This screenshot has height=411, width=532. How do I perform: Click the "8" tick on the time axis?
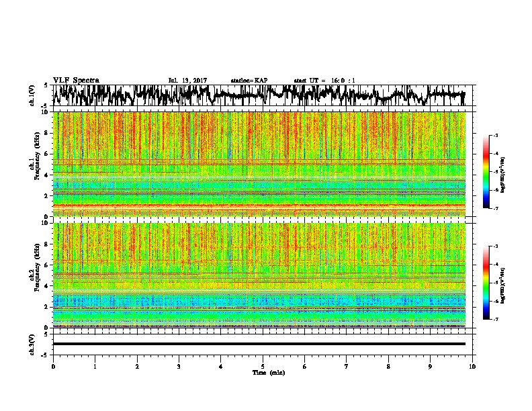388,366
